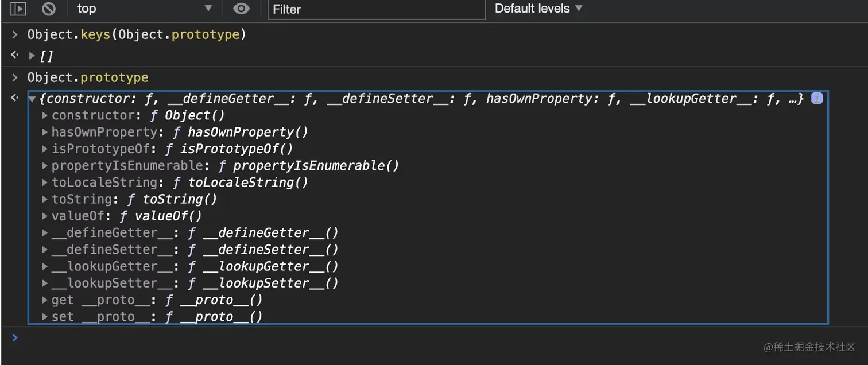Collapse the Object.prototype object output
Image resolution: width=868 pixels, height=365 pixels.
pyautogui.click(x=32, y=99)
